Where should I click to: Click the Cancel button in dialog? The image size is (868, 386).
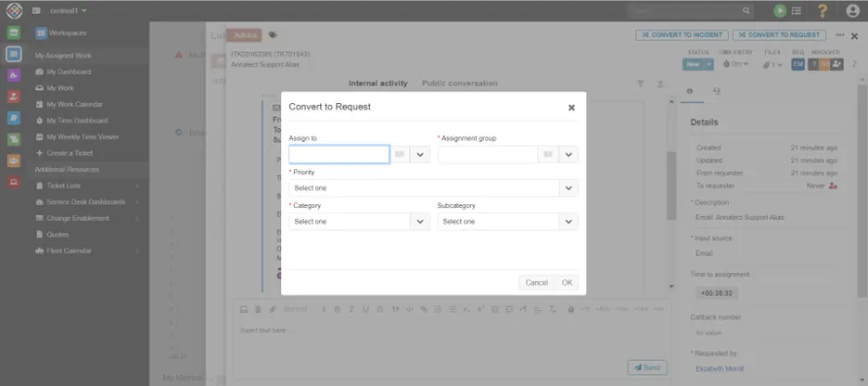[536, 282]
